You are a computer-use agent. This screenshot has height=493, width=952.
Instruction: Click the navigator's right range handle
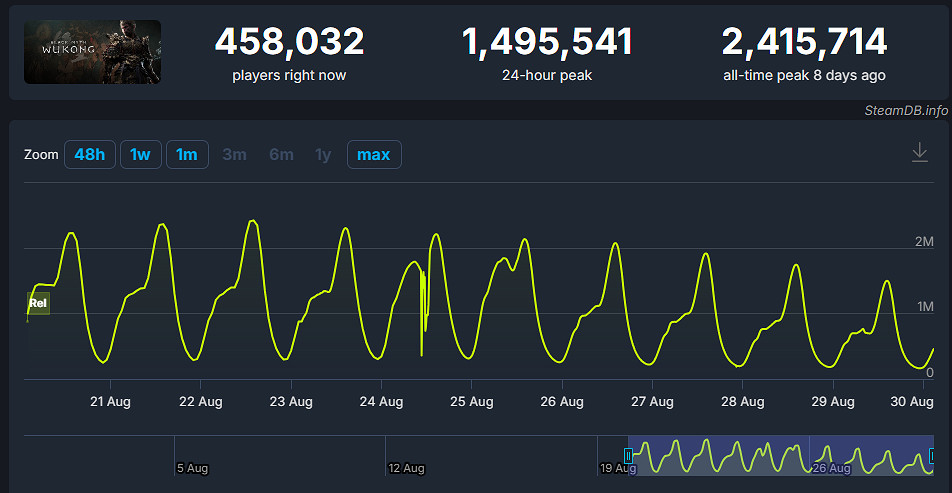coord(933,456)
